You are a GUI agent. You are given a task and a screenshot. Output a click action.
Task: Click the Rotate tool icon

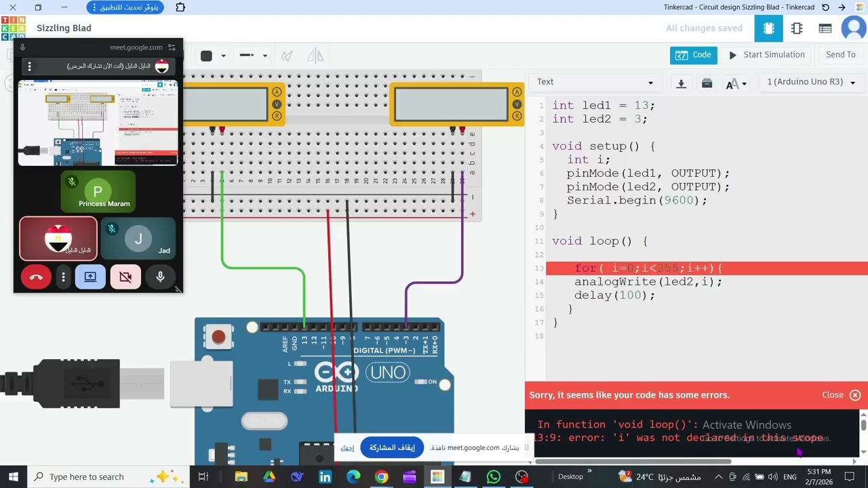pos(287,56)
